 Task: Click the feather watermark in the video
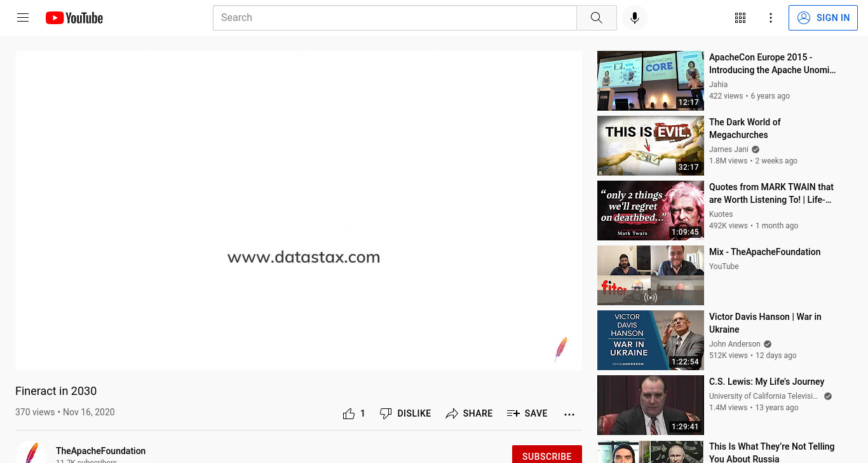560,350
